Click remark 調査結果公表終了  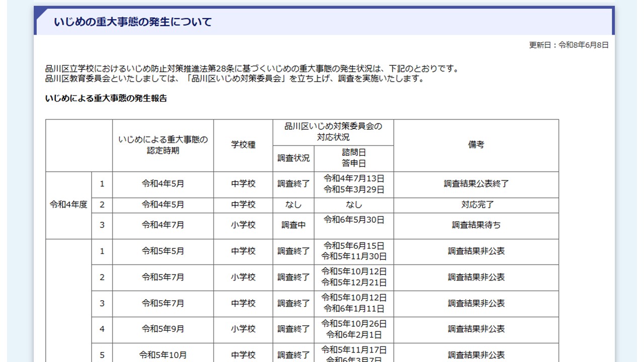coord(476,184)
